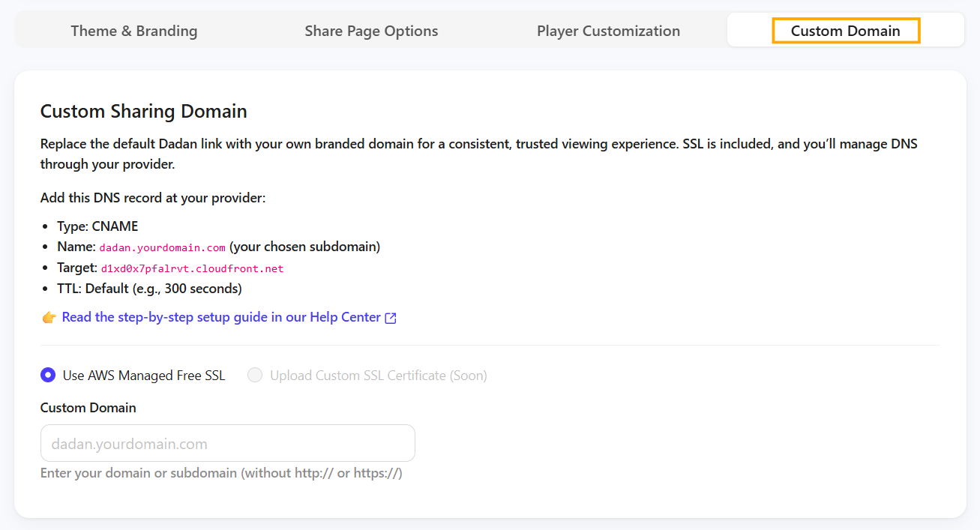Click the Custom Domain field label
The width and height of the screenshot is (980, 530).
point(88,408)
